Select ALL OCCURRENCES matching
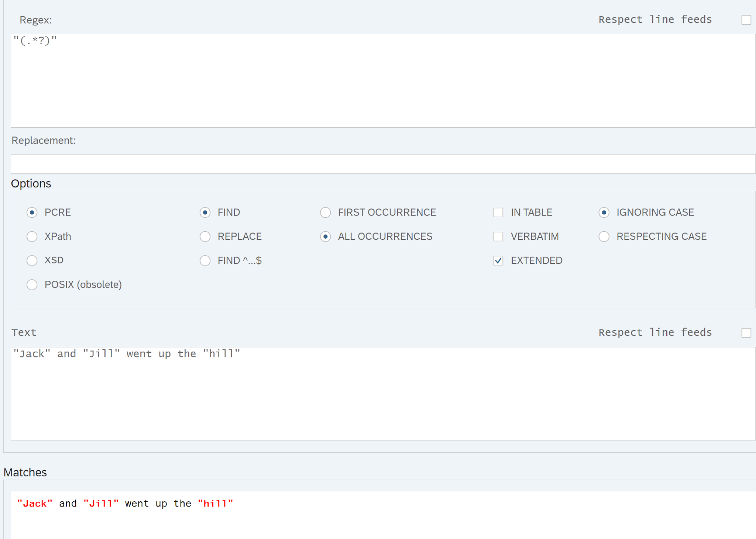756x539 pixels. point(326,237)
